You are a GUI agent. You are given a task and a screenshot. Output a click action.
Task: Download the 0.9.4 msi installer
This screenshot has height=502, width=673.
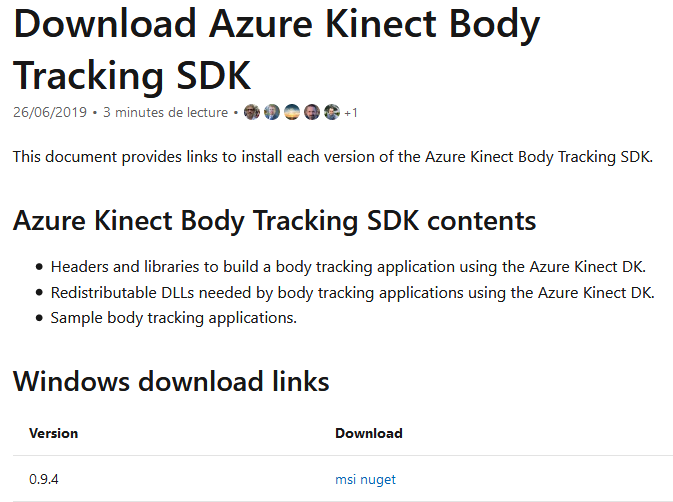coord(345,480)
